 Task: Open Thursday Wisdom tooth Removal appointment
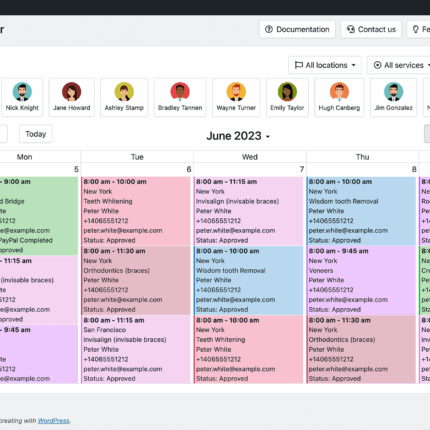click(361, 211)
